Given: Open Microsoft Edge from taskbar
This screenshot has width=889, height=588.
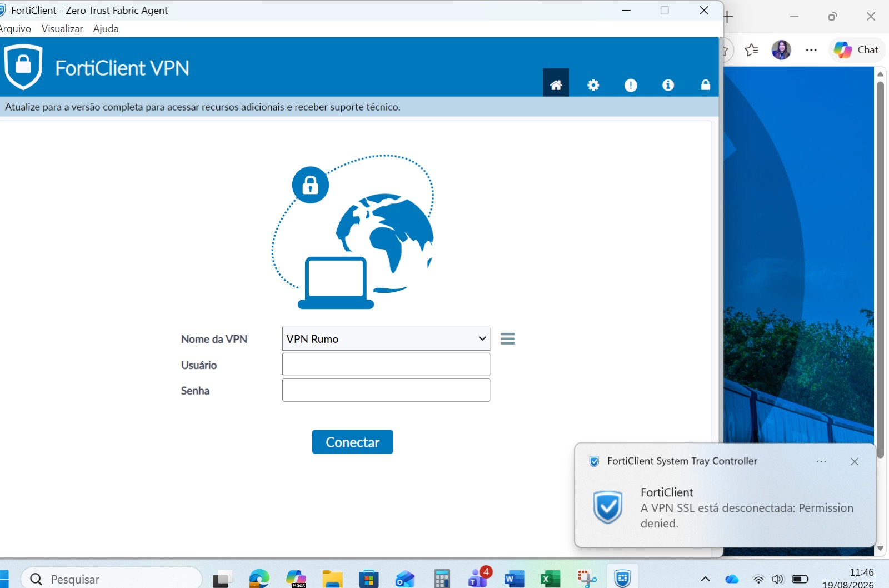Looking at the screenshot, I should (259, 579).
